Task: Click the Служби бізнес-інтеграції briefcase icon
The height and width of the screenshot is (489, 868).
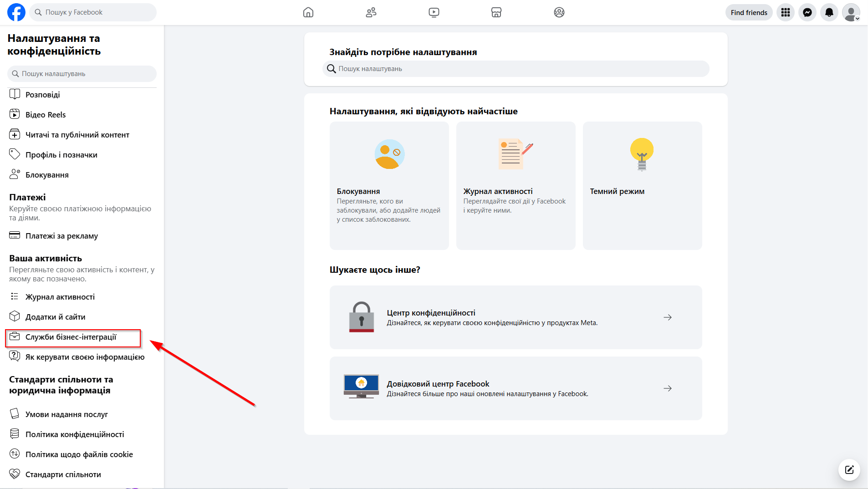Action: click(15, 336)
